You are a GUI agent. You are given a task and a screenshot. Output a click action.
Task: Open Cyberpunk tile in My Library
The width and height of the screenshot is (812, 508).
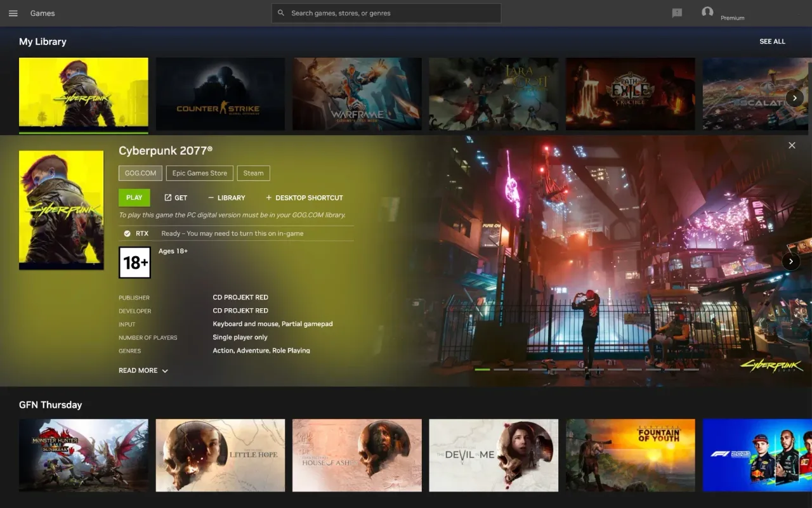pos(84,94)
